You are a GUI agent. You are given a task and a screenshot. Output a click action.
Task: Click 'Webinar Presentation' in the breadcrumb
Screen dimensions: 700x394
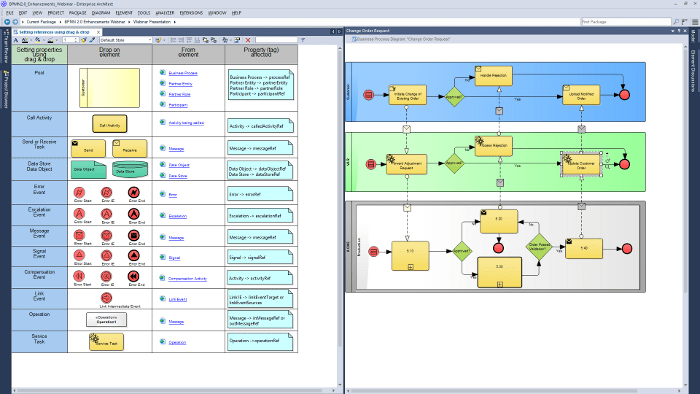(x=152, y=21)
